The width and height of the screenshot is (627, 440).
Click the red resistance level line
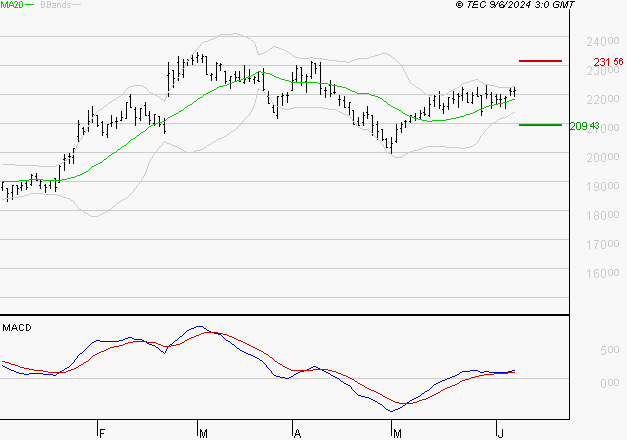[540, 61]
